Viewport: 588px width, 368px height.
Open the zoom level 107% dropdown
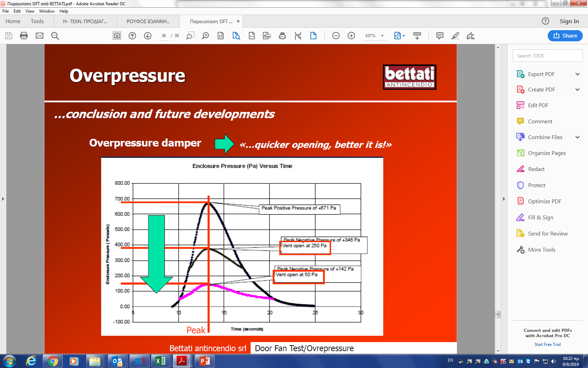coord(382,36)
